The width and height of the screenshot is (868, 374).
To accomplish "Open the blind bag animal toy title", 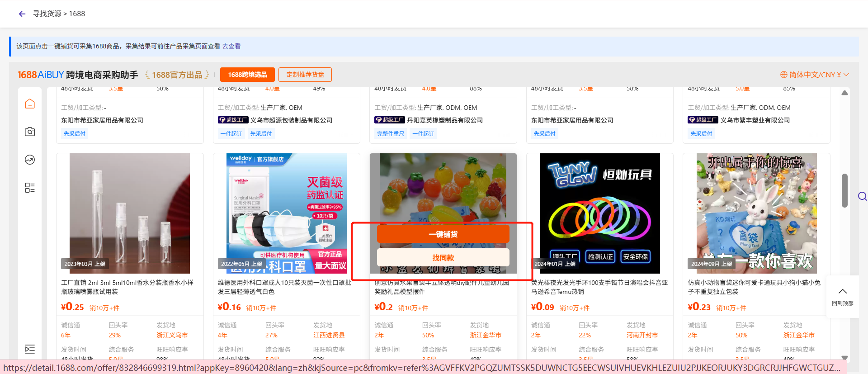I will click(754, 287).
